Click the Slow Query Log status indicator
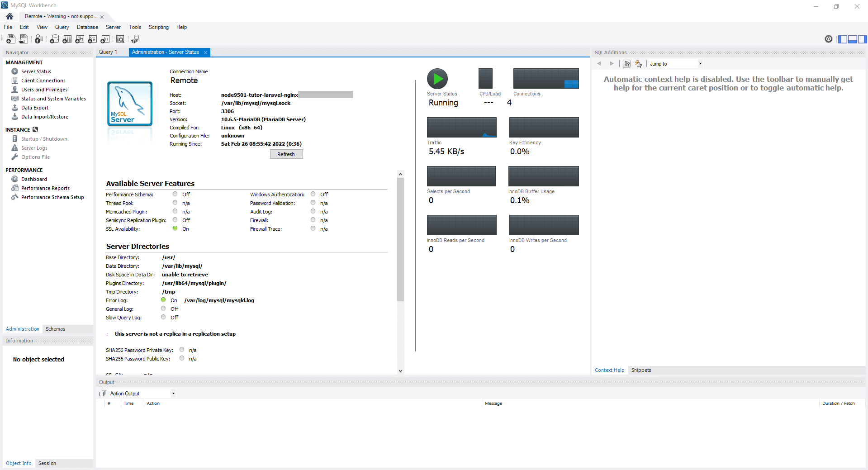 (x=163, y=317)
